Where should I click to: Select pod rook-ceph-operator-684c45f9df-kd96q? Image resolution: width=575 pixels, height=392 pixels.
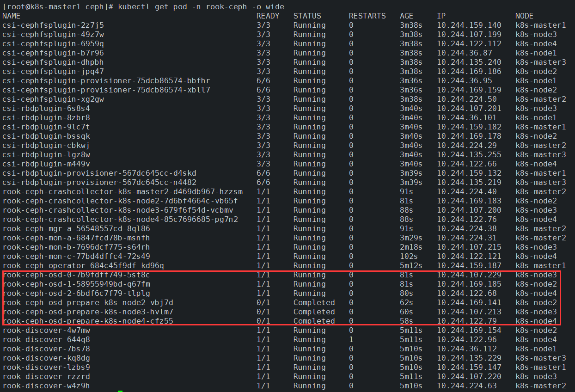(x=83, y=265)
